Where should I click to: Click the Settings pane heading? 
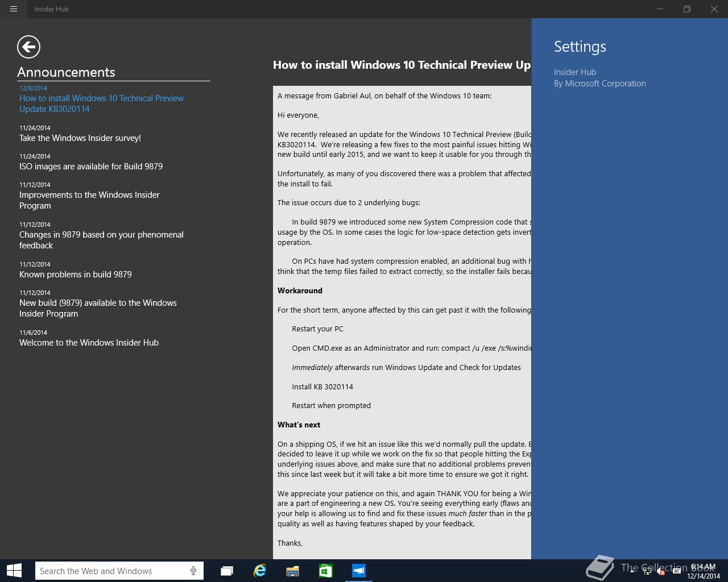tap(580, 47)
